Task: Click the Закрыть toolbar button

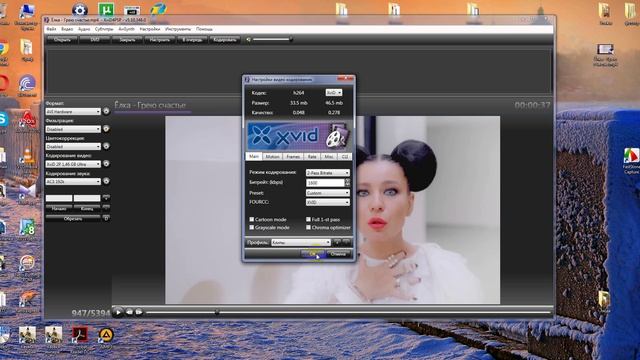Action: pyautogui.click(x=127, y=40)
